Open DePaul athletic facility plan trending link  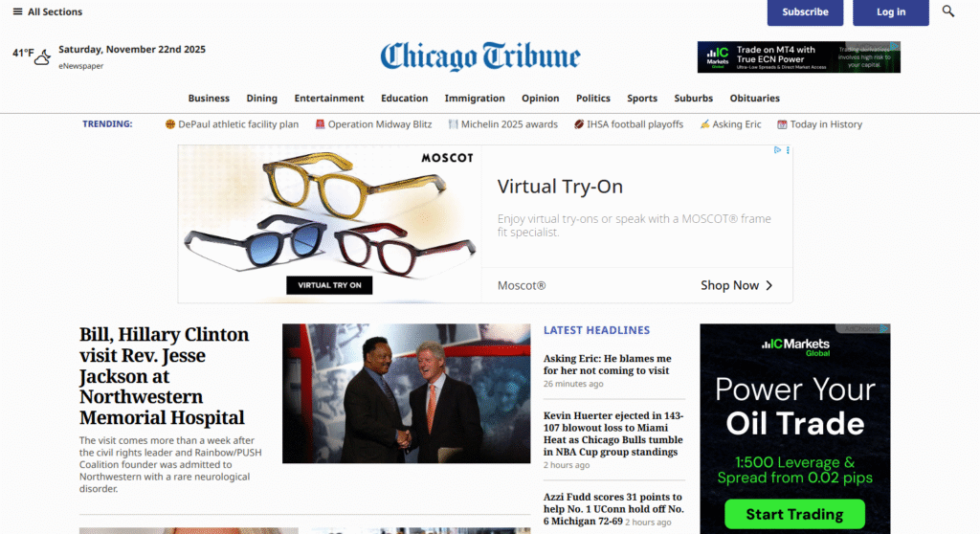click(x=238, y=123)
